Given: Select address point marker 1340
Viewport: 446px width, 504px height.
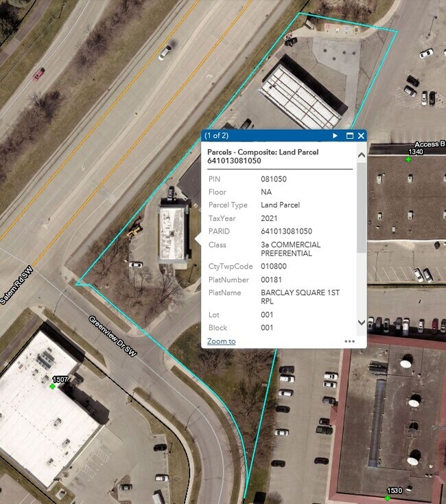Looking at the screenshot, I should (408, 159).
